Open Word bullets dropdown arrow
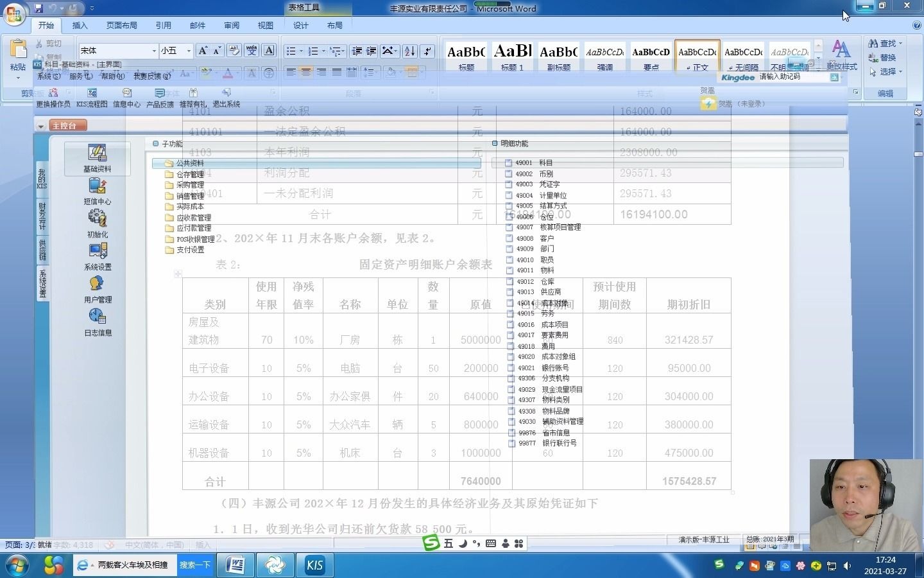 [x=301, y=51]
